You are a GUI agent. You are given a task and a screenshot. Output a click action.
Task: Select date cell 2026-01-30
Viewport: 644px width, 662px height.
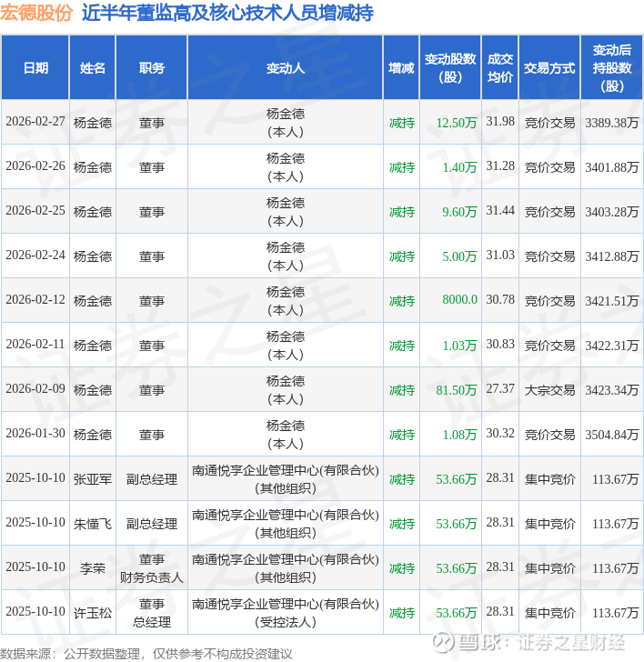[35, 434]
